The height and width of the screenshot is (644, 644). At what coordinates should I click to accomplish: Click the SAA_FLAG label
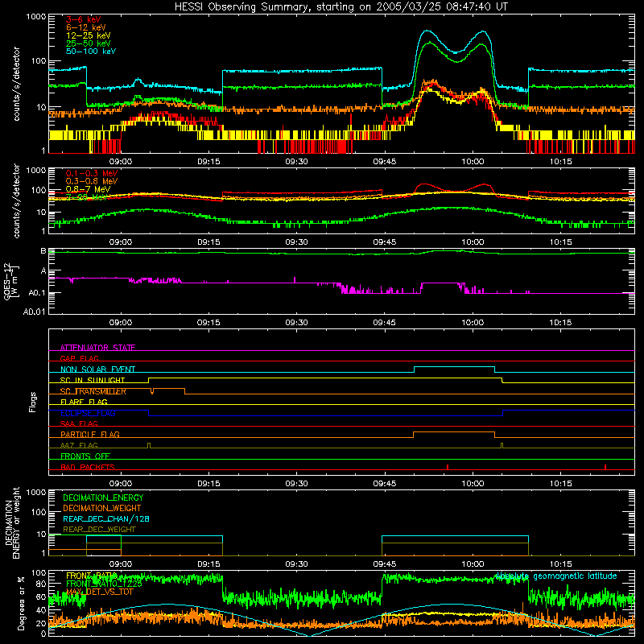(x=79, y=423)
